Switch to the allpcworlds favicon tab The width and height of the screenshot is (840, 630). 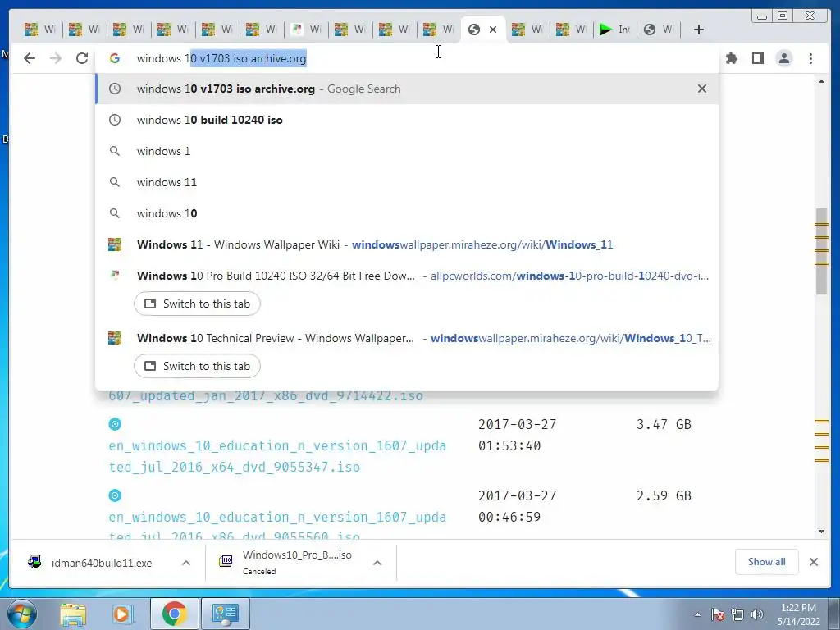(307, 30)
